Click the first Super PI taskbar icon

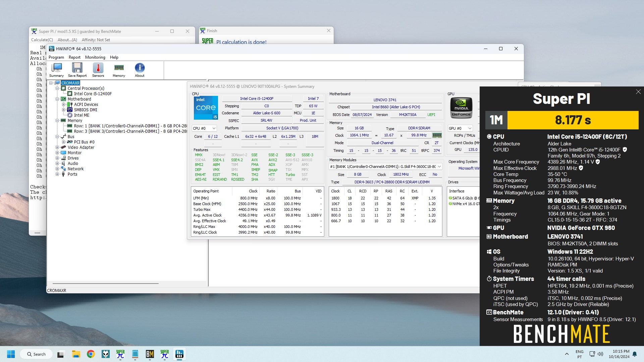click(x=120, y=354)
